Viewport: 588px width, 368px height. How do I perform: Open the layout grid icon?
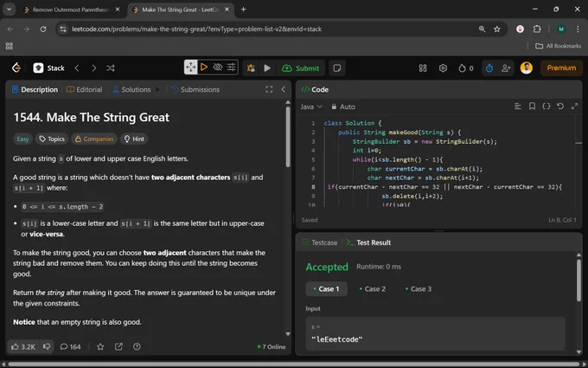tap(423, 68)
